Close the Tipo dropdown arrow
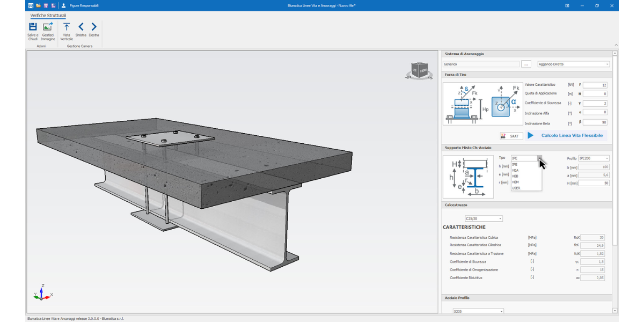Viewport: 644px width, 322px height. 540,158
